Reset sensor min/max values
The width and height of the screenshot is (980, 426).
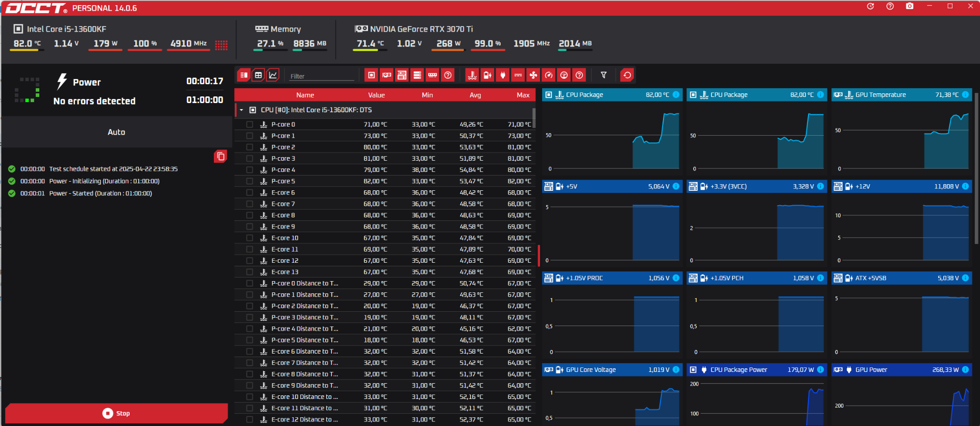(x=627, y=76)
